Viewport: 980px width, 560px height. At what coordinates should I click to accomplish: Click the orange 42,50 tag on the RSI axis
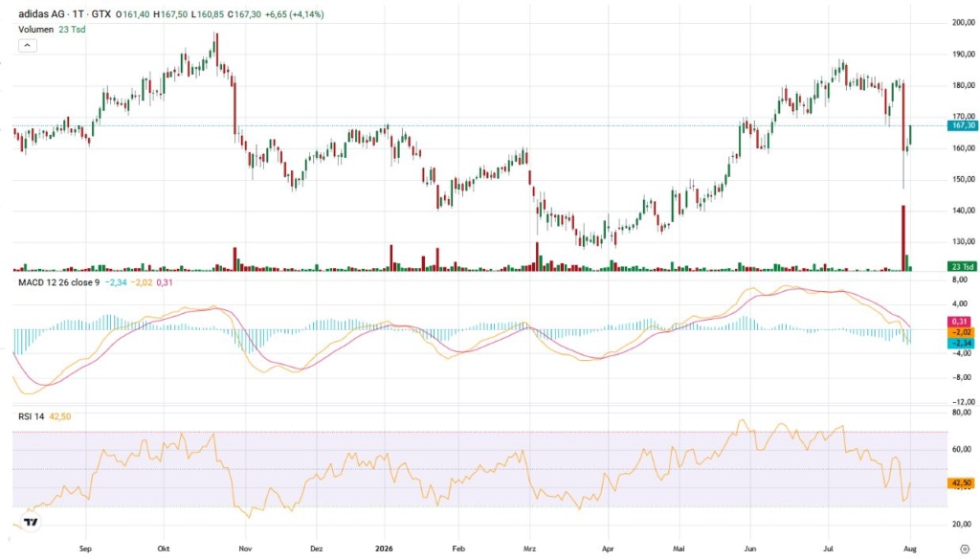pyautogui.click(x=961, y=483)
